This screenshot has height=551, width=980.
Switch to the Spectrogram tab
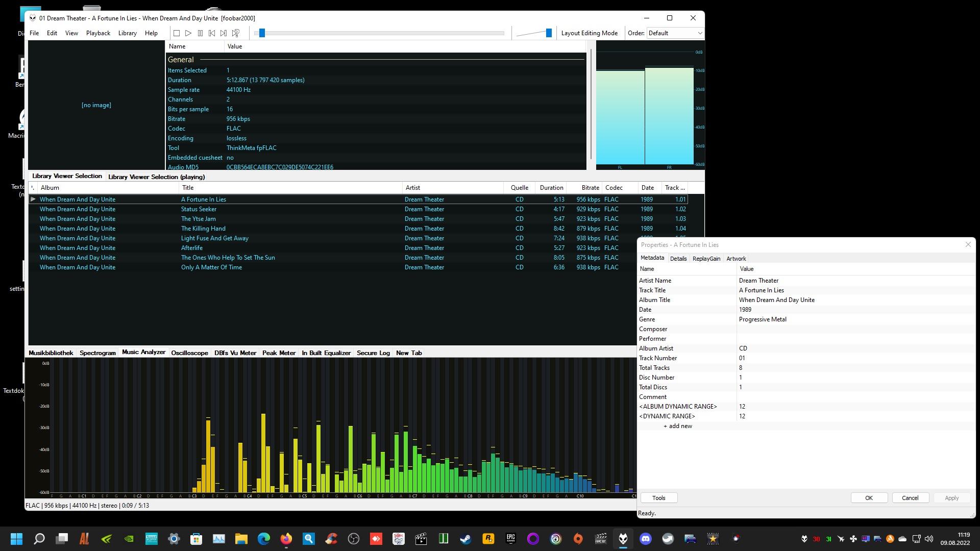click(97, 353)
